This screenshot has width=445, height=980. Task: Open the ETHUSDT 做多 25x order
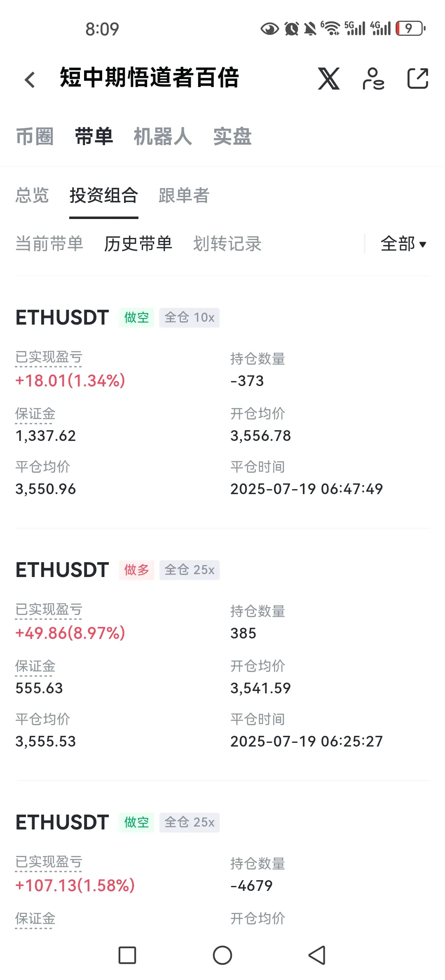point(222,655)
